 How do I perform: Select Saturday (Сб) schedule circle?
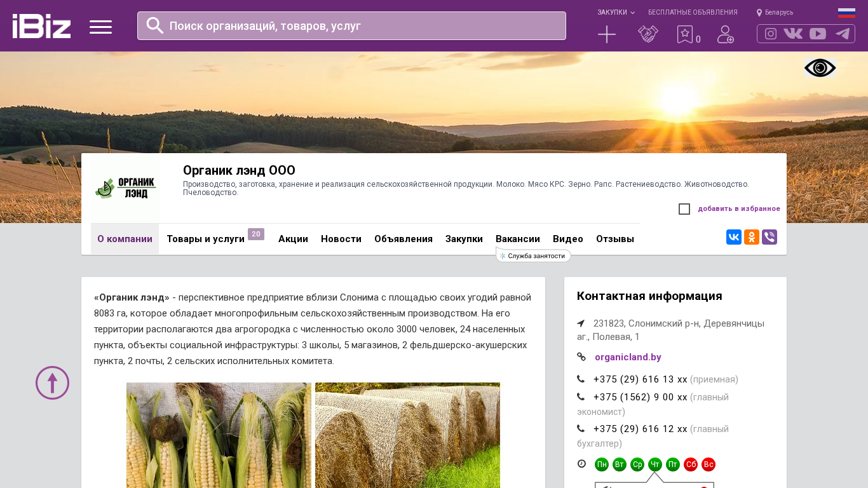(691, 464)
